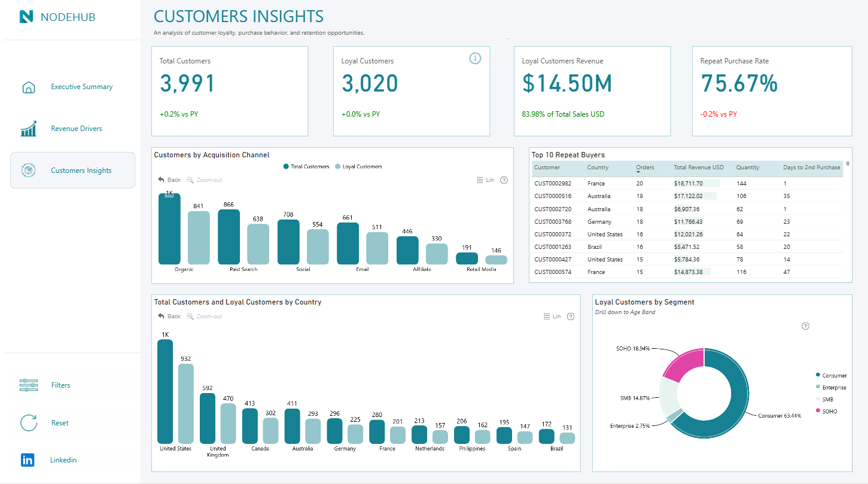Viewport: 868px width, 484px height.
Task: Toggle Lin scale in Acquisition Channel chart
Action: 485,180
